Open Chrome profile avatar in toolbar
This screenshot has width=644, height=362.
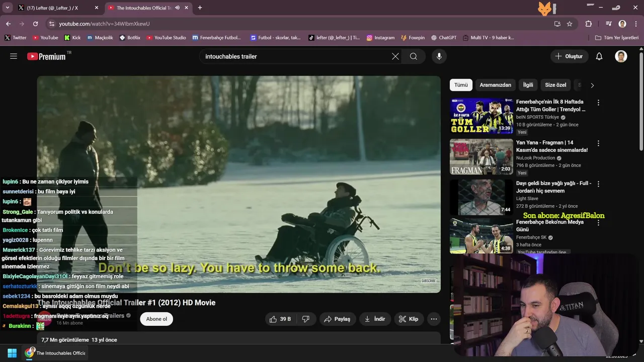(622, 24)
